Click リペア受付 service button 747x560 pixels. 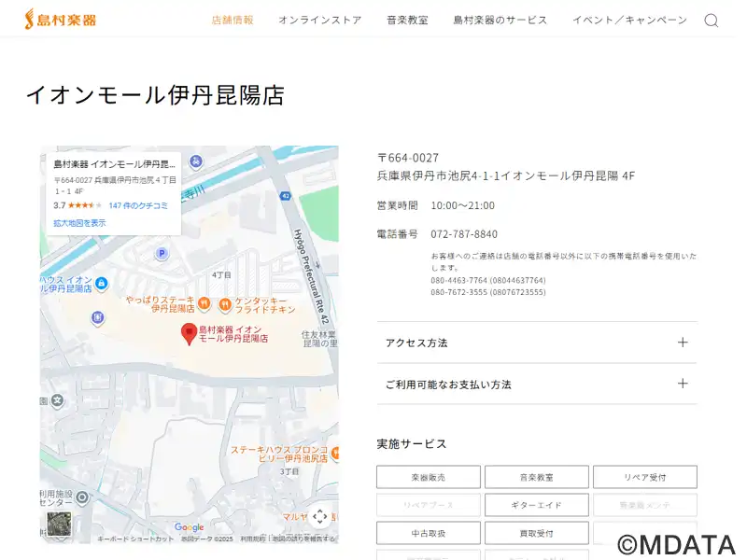pos(645,477)
